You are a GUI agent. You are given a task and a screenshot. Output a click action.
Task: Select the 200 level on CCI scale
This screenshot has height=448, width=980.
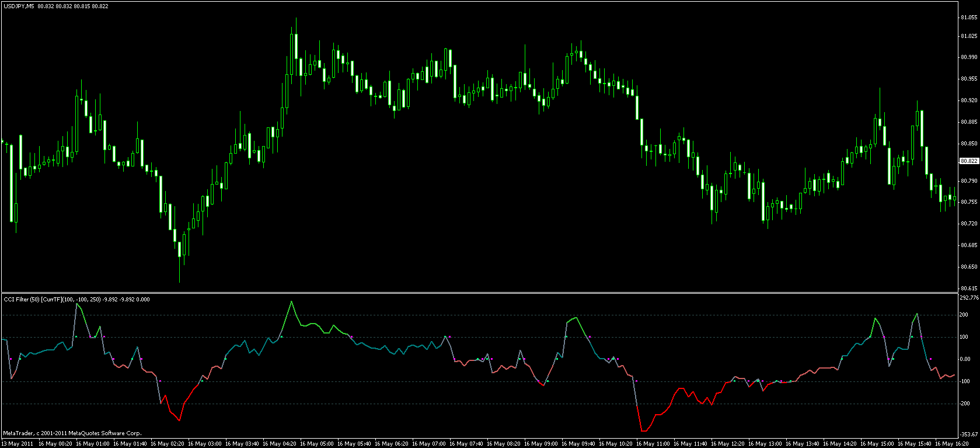pos(964,315)
